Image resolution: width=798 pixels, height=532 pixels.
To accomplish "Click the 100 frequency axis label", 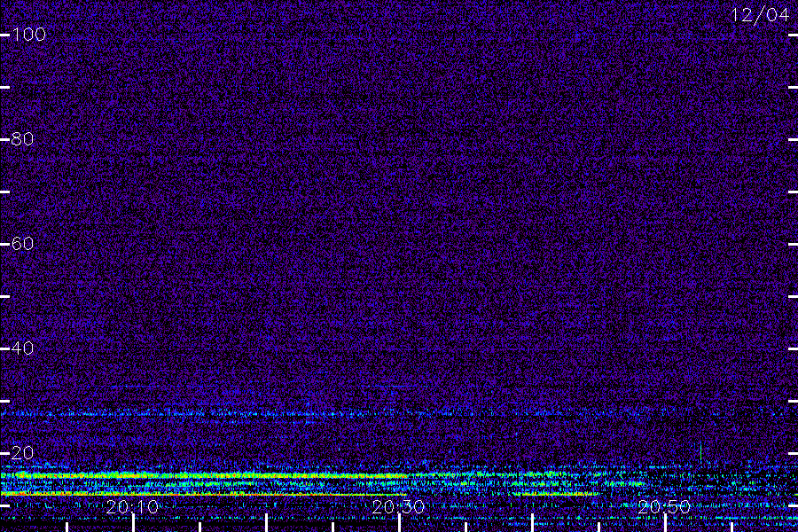I will tap(28, 35).
